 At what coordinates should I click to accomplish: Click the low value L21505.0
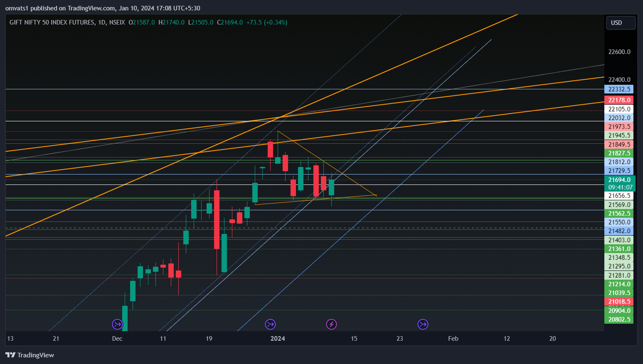(201, 22)
